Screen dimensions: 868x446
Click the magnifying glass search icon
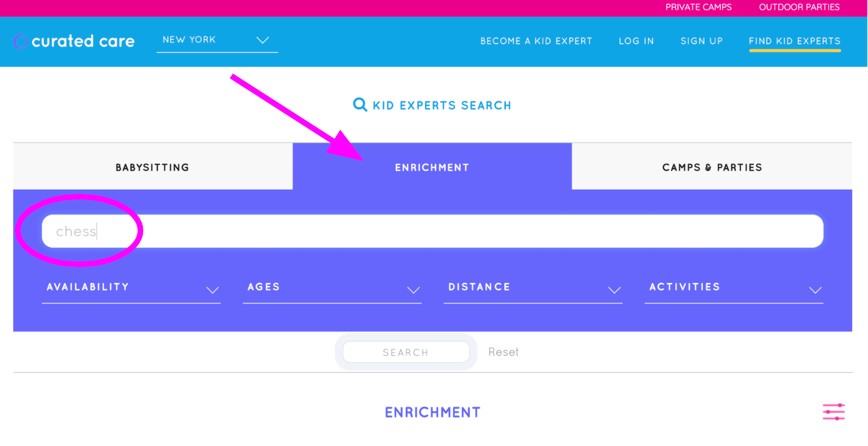[x=360, y=104]
